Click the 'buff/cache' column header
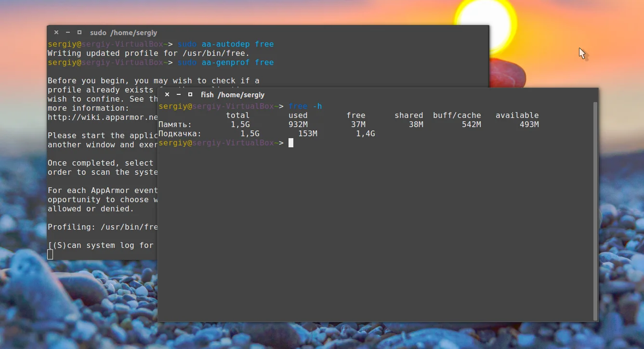This screenshot has width=644, height=349. pos(457,116)
